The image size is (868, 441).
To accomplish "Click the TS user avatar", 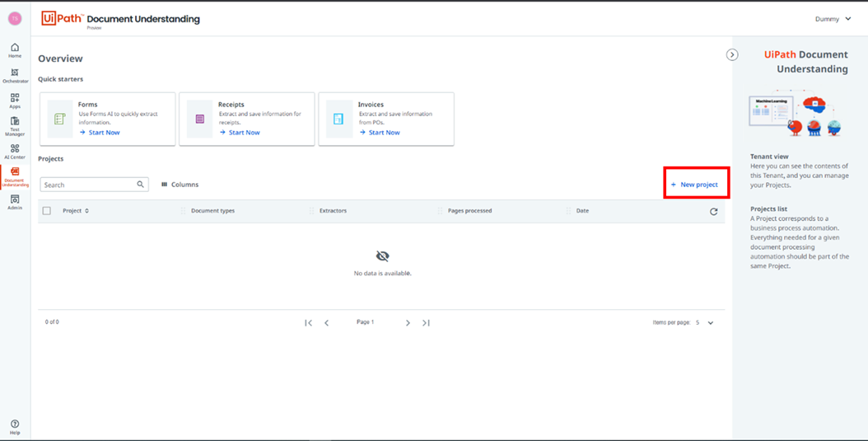I will coord(15,18).
